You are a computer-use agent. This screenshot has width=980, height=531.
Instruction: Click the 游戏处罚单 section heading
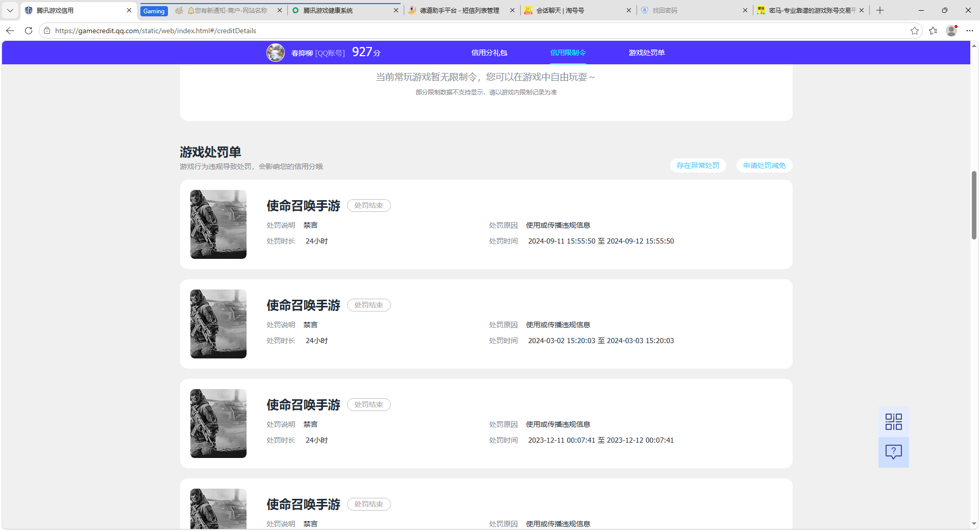click(210, 152)
